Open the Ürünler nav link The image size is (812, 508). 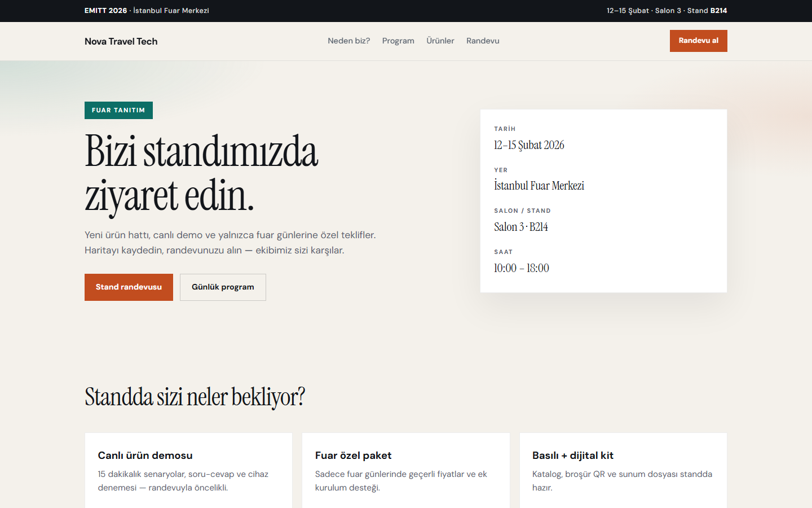(440, 41)
